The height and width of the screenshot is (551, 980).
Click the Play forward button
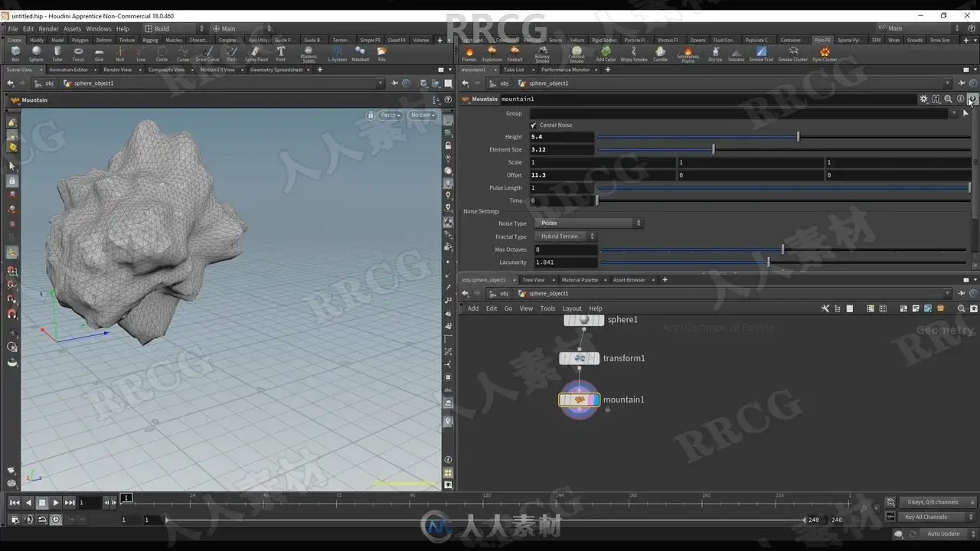[56, 503]
